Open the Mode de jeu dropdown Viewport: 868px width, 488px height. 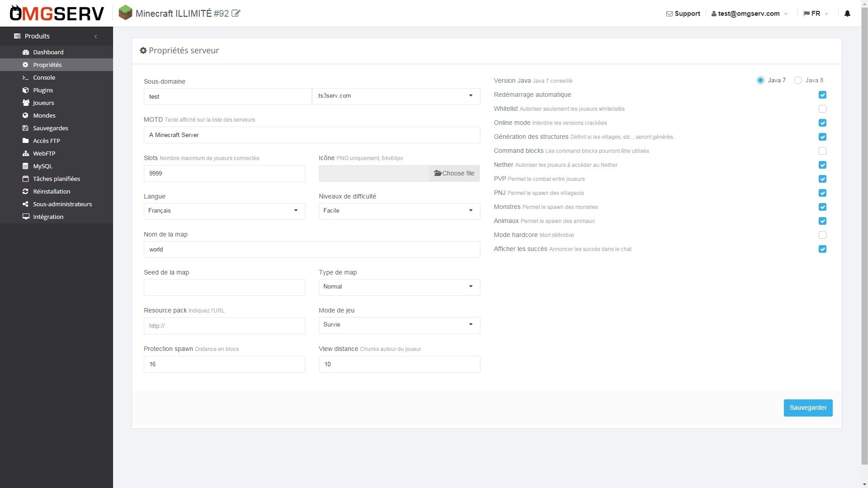coord(399,325)
